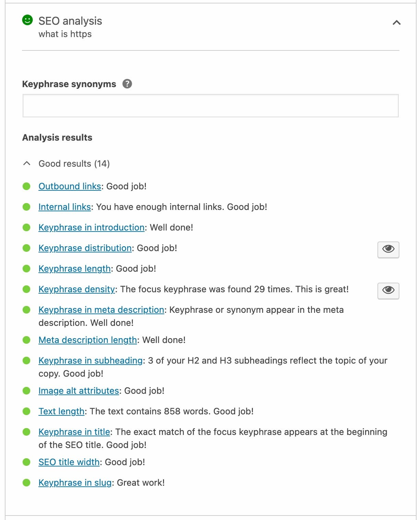Click the Keyphrase in subheading link
Screen dimensions: 420x520
91,361
